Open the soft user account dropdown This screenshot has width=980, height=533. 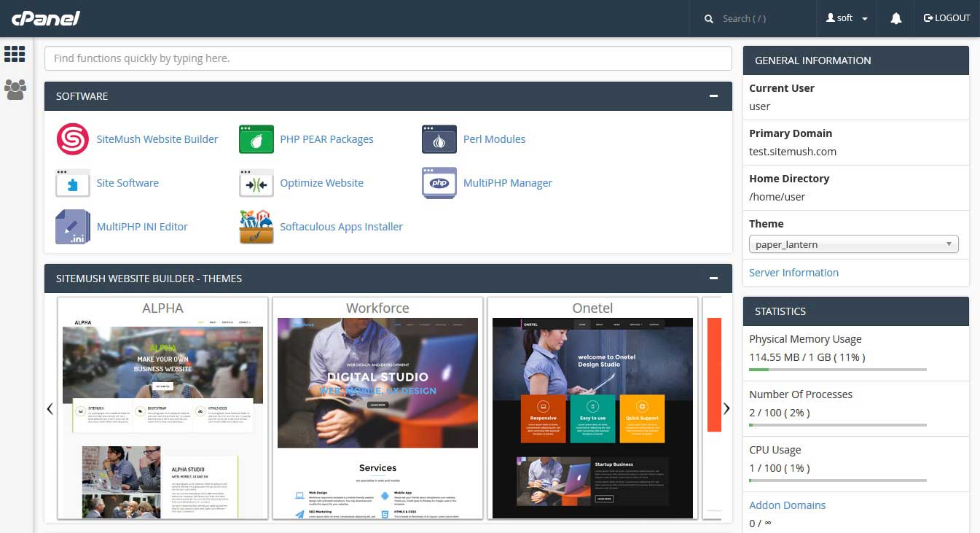click(847, 18)
